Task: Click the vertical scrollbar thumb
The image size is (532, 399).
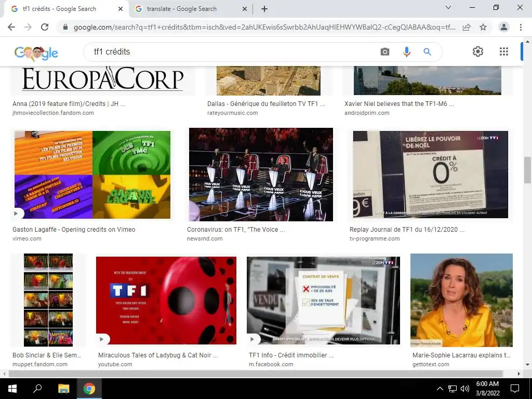Action: point(527,170)
